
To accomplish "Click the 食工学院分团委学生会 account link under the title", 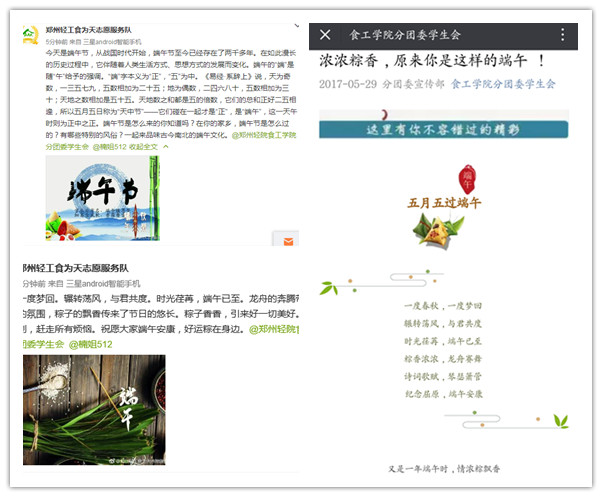I will [503, 84].
